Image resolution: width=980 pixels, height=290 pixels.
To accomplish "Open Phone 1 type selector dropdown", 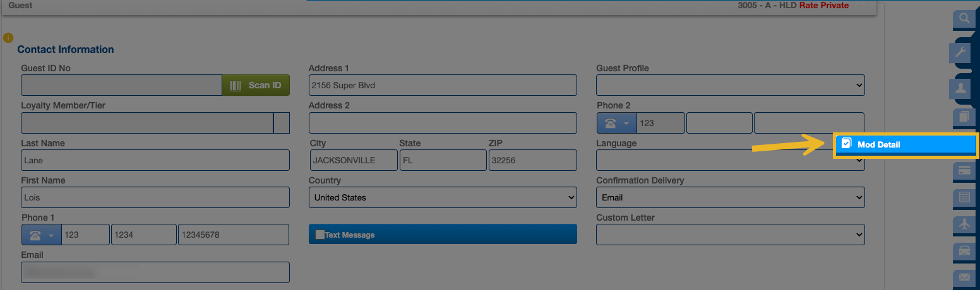I will point(41,235).
